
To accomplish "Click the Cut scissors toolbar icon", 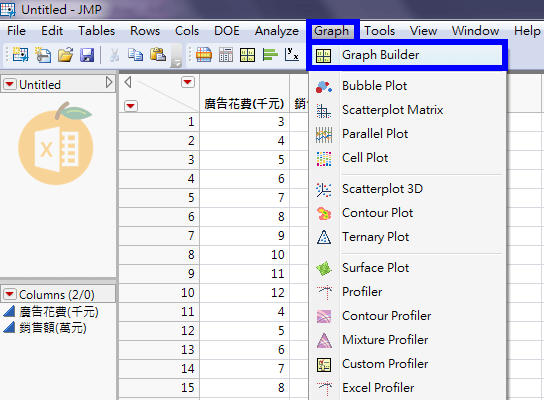I will [114, 55].
